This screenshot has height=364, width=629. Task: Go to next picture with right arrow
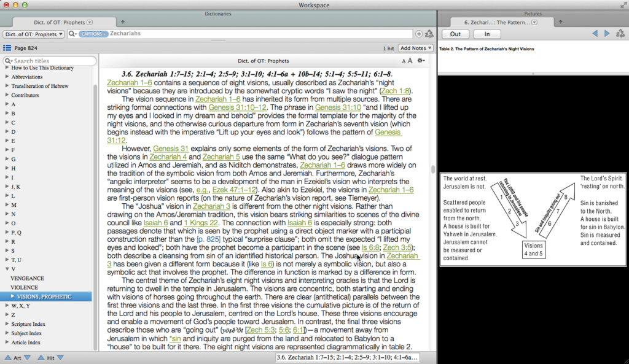pos(607,34)
